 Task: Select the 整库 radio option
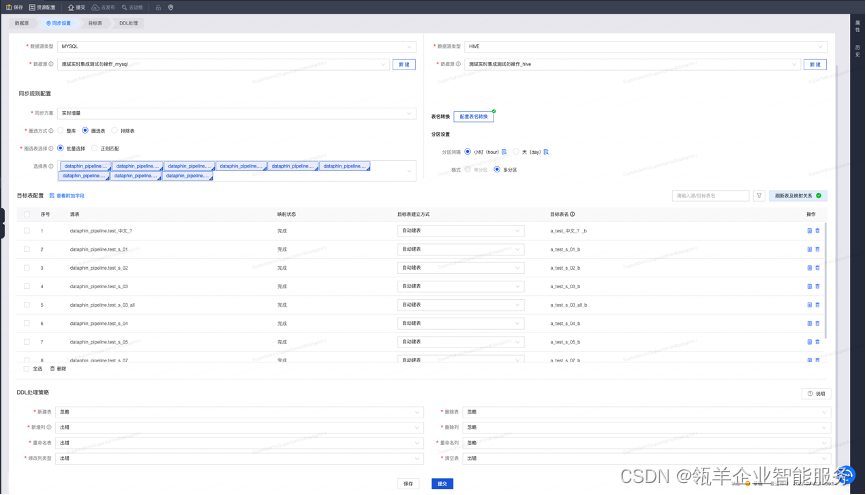61,131
